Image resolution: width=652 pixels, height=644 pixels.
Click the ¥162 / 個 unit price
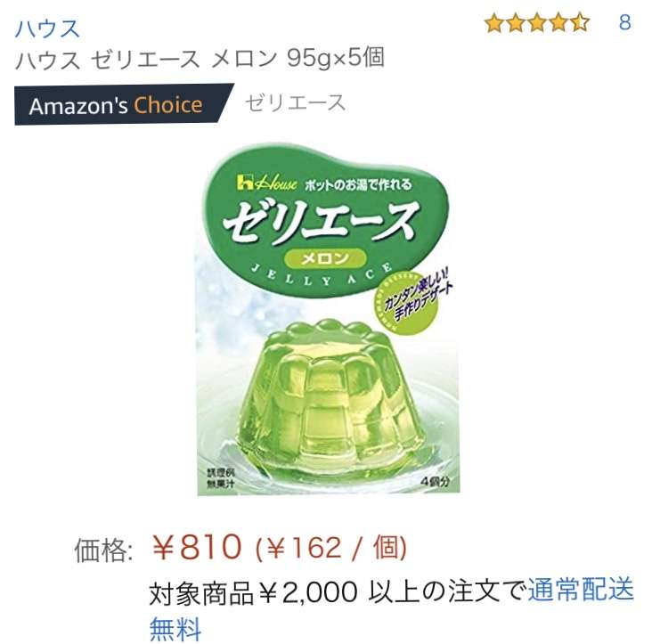coord(331,548)
